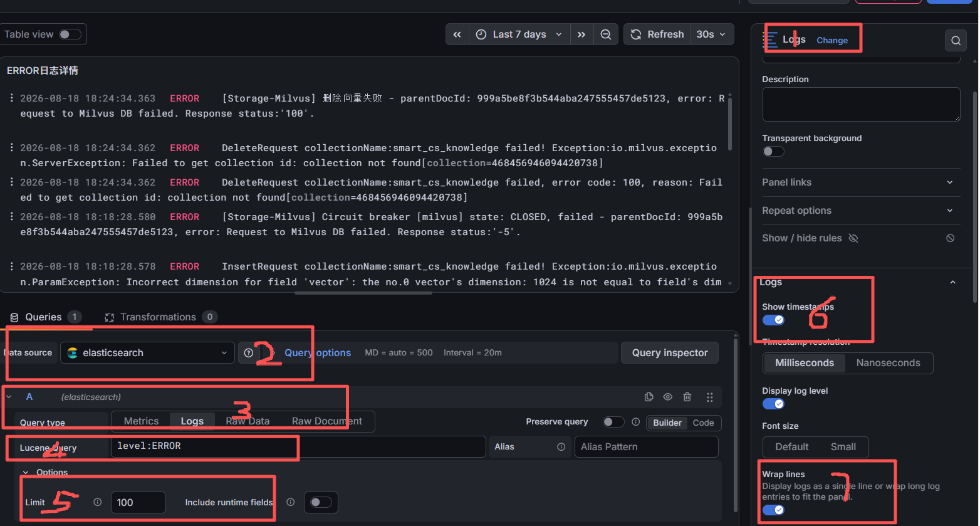Open menu for log line 18:24:34.363
This screenshot has width=980, height=526.
[x=12, y=98]
